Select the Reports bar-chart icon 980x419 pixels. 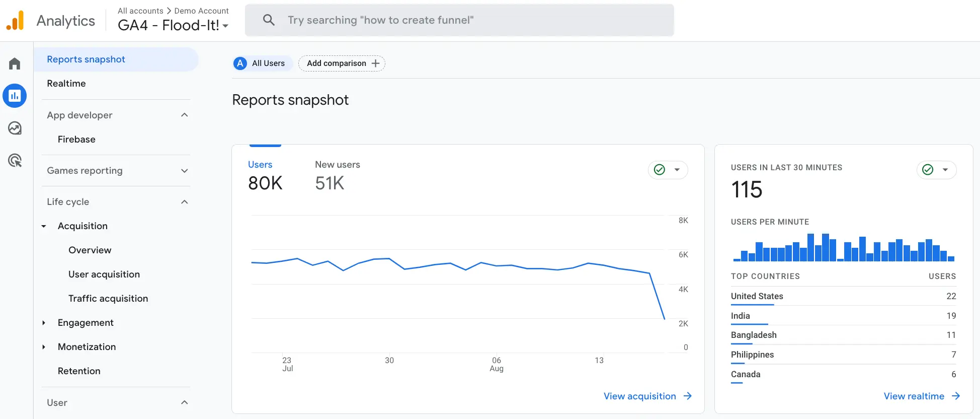15,96
